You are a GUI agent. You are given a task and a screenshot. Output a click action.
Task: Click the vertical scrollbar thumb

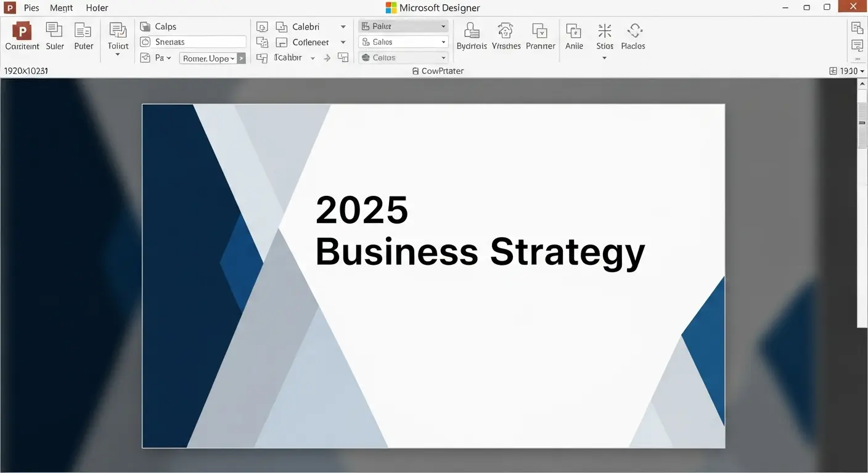tap(862, 125)
